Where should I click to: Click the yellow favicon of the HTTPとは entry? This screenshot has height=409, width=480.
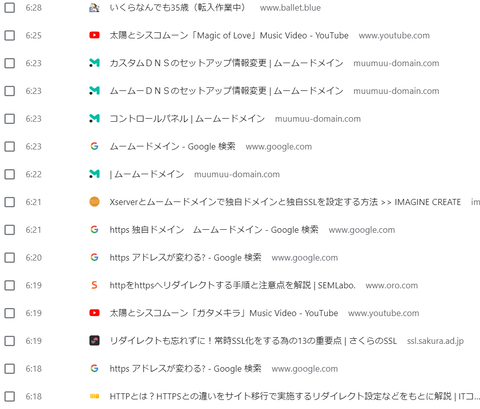click(94, 396)
